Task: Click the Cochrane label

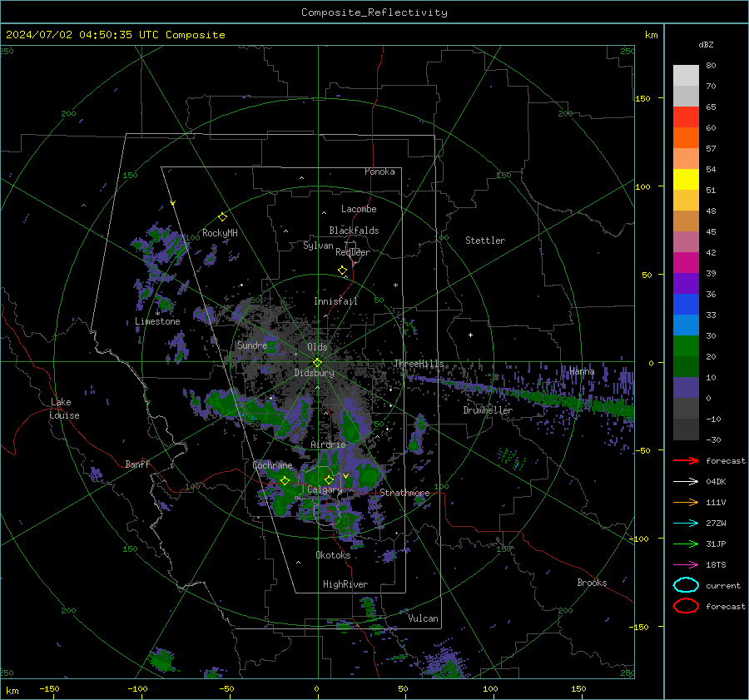Action: point(272,465)
